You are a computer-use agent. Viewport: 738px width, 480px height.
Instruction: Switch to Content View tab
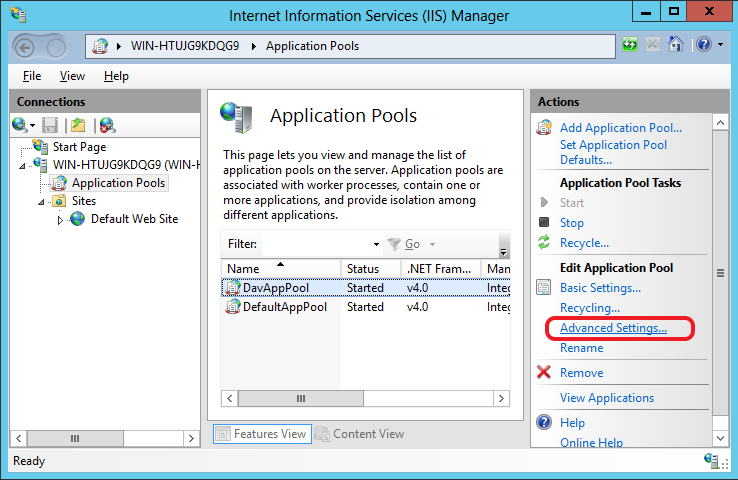point(360,434)
